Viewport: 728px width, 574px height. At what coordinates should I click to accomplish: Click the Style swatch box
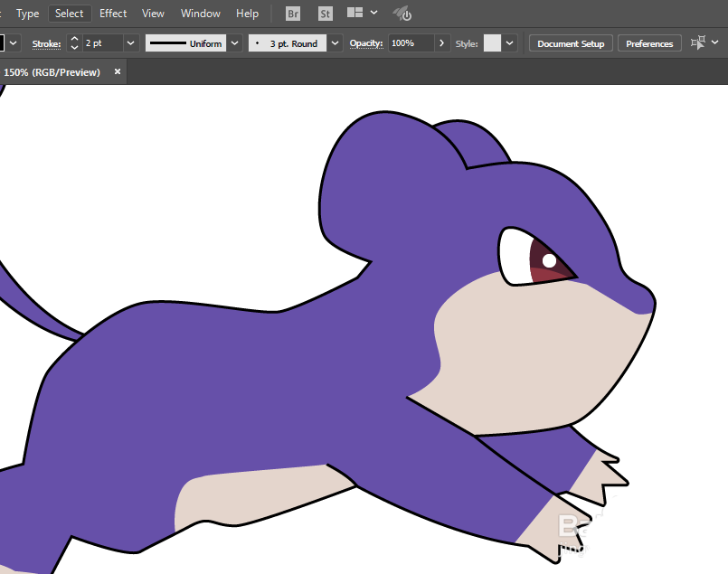tap(492, 43)
